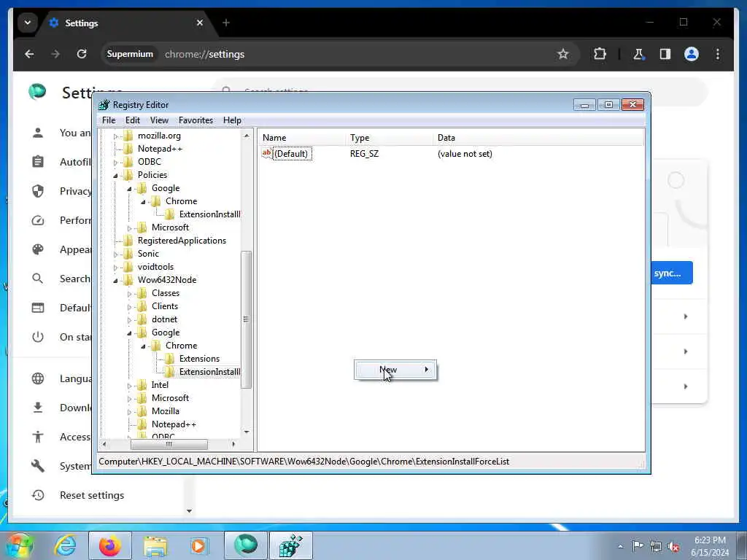Open the Languages globe icon
Viewport: 747px width, 560px height.
38,378
